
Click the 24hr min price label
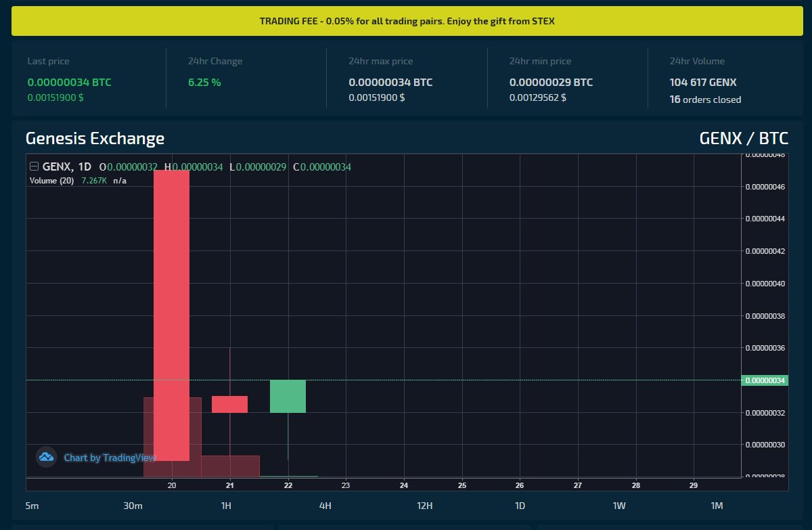pyautogui.click(x=540, y=61)
